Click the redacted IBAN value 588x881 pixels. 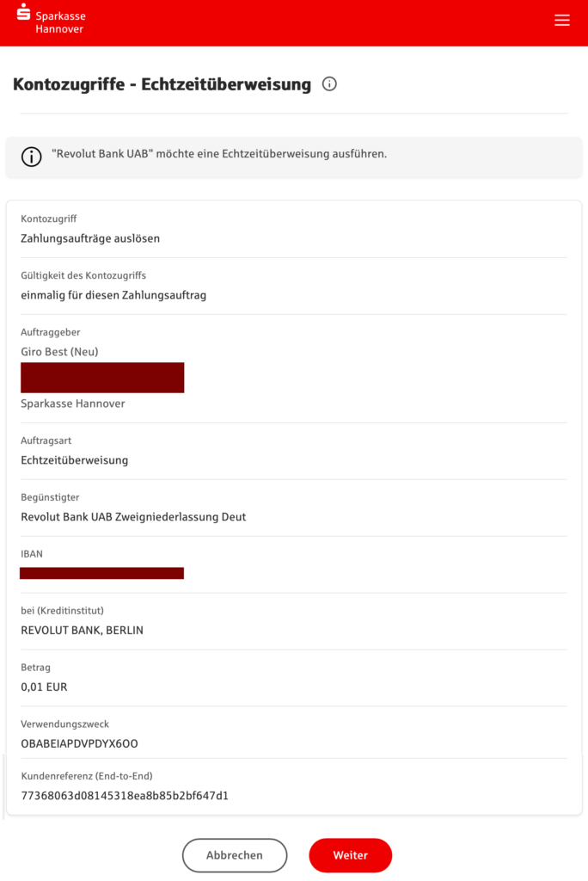coord(102,573)
